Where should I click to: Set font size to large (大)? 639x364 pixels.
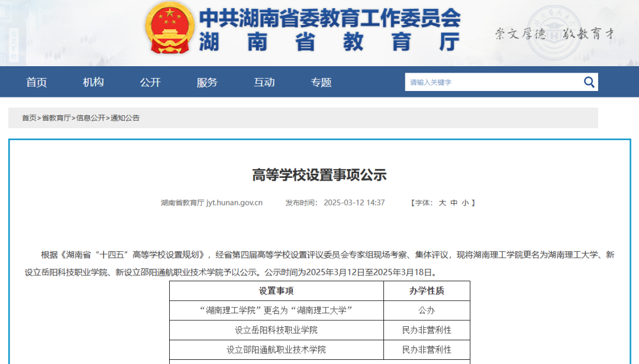pos(442,203)
